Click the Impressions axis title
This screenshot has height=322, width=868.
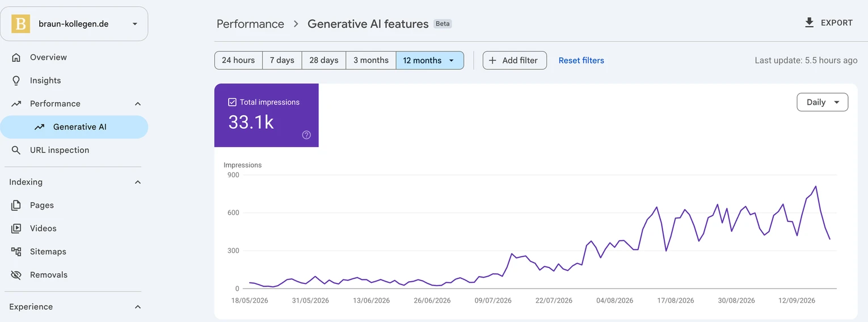coord(242,165)
